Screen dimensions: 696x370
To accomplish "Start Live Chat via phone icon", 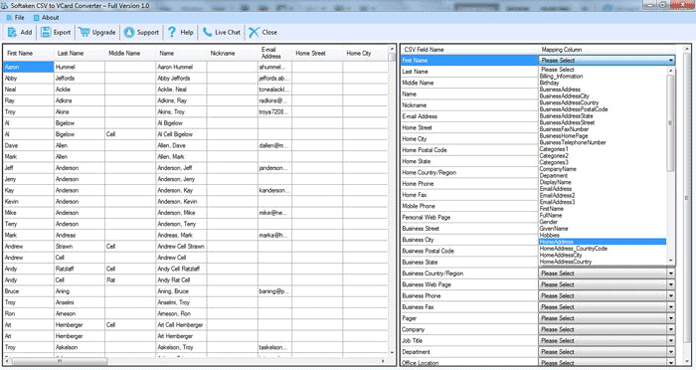I will 207,32.
